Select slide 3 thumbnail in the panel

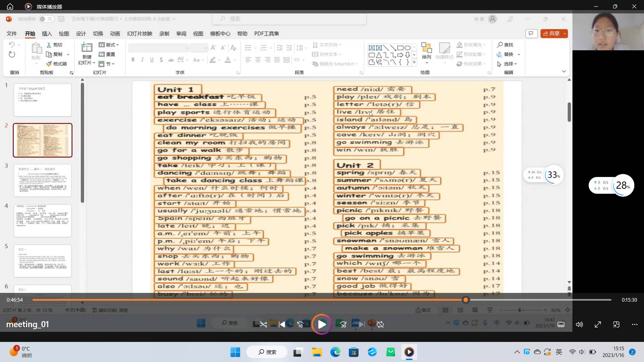[43, 180]
